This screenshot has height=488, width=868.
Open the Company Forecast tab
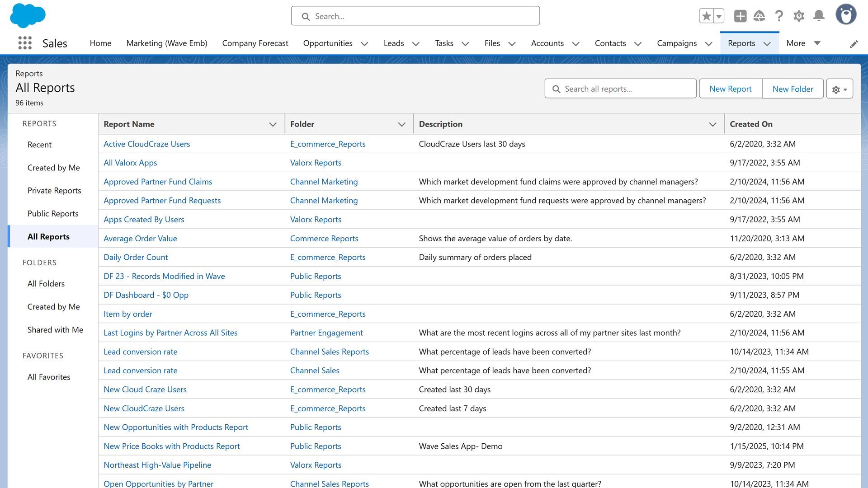coord(255,43)
